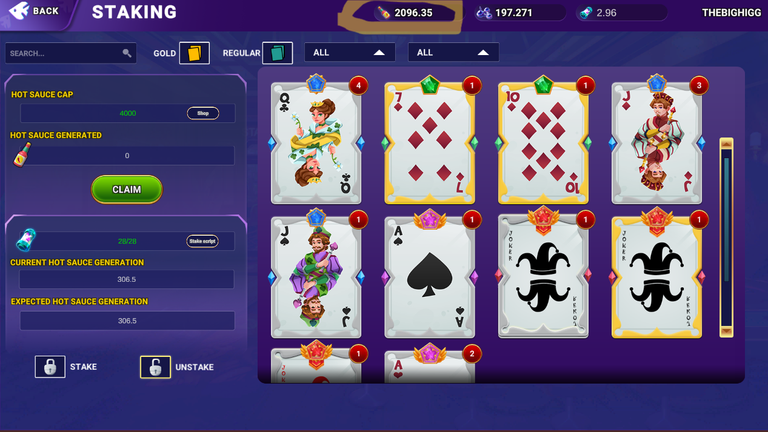Click inside the Search input field

click(x=64, y=53)
